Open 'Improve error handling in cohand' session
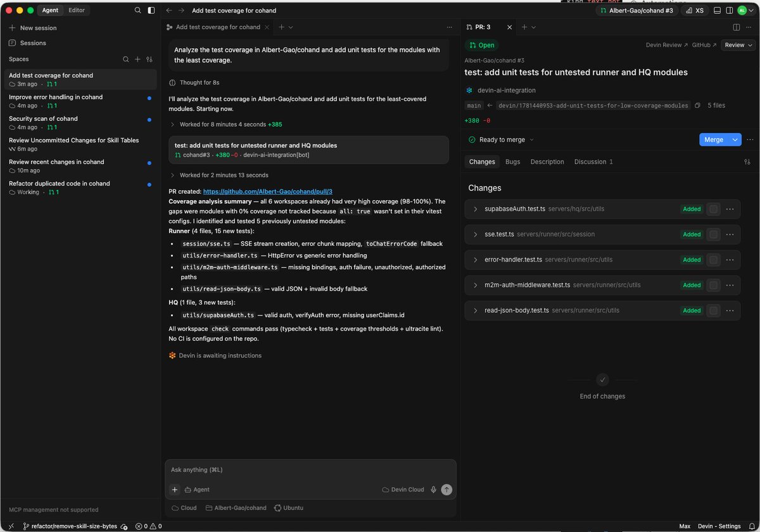 pos(80,101)
